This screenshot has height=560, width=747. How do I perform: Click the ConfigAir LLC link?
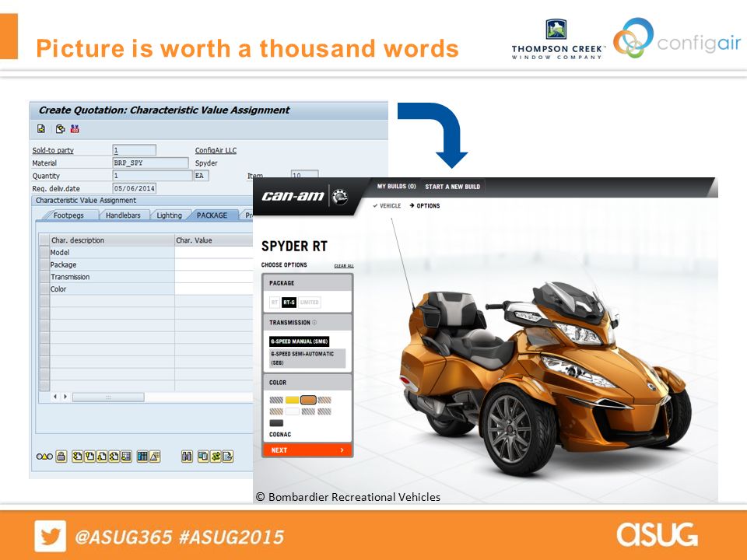(x=216, y=150)
